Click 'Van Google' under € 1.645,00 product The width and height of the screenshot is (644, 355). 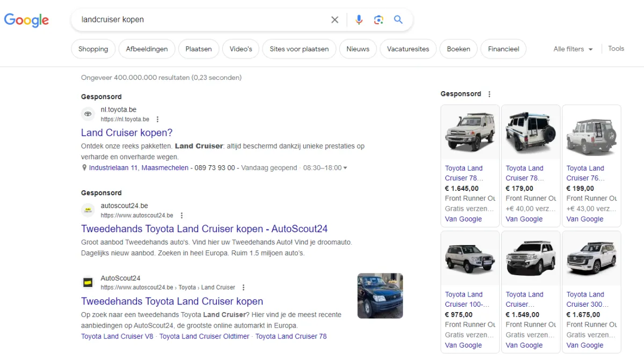click(x=464, y=219)
